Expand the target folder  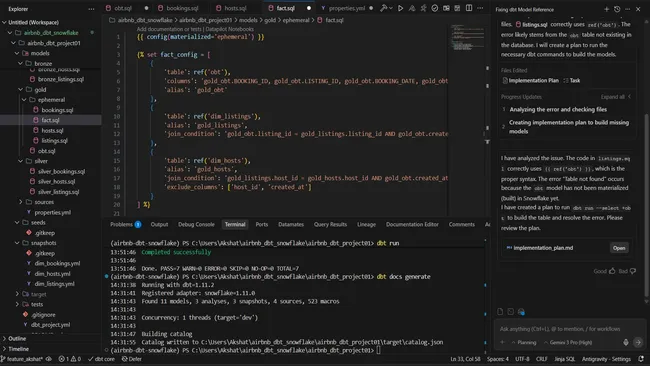click(17, 294)
